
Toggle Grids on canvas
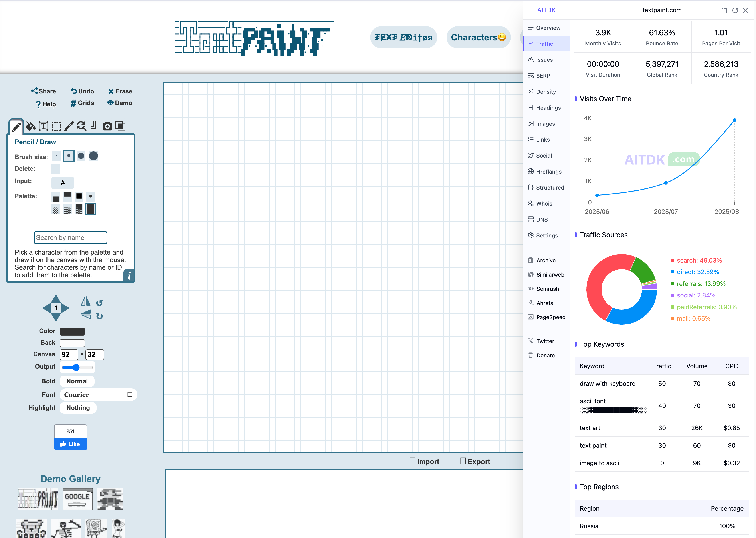[82, 103]
